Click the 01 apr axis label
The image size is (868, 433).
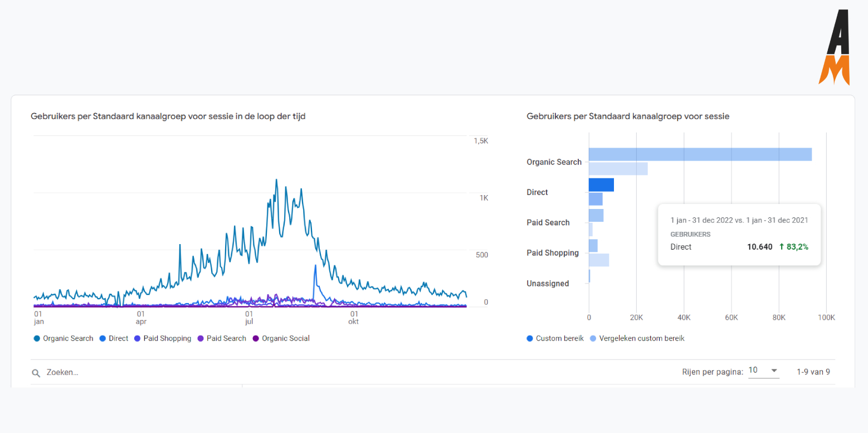click(x=141, y=318)
